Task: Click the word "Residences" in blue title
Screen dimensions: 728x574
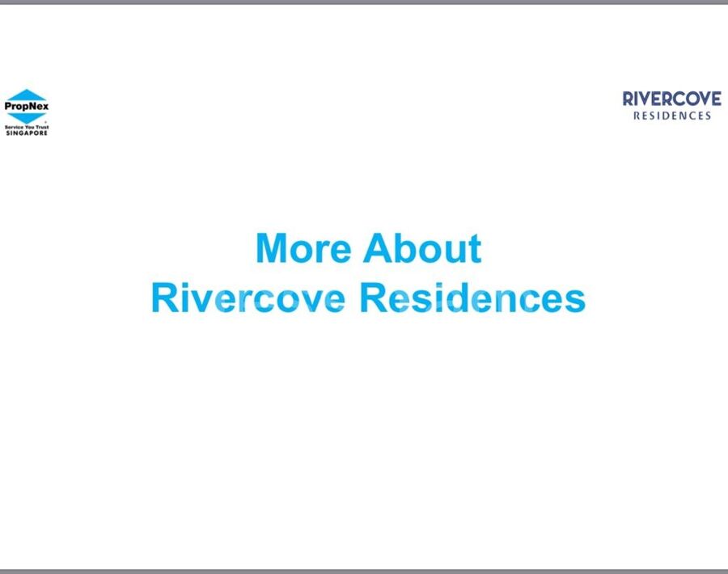Action: (472, 298)
